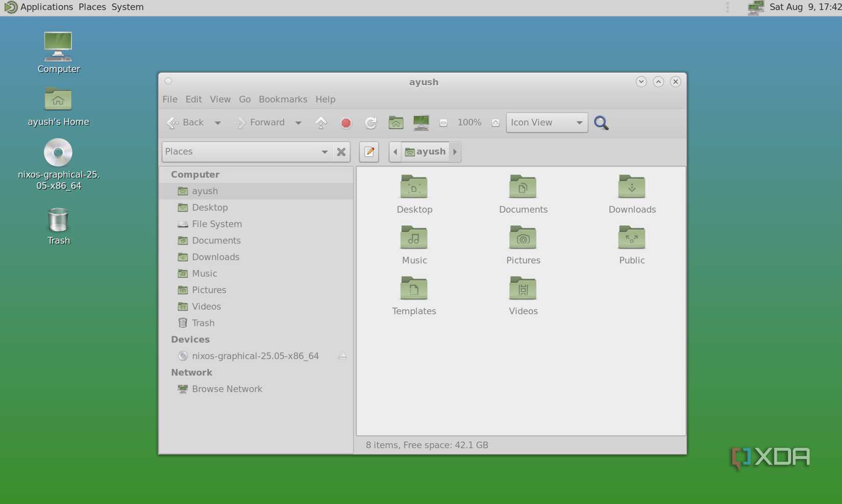This screenshot has height=504, width=842.
Task: Start a search with the magnifier icon
Action: 601,122
